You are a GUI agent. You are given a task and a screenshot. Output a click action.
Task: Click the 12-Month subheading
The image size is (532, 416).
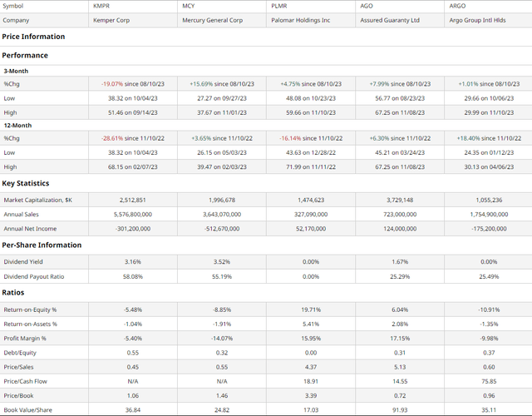tap(17, 126)
